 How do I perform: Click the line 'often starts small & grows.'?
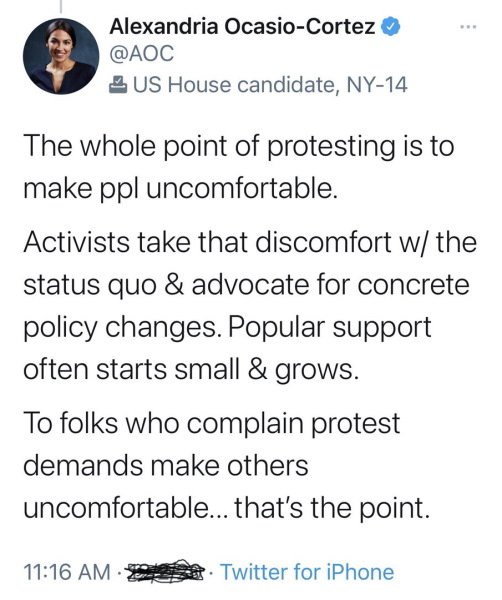191,371
